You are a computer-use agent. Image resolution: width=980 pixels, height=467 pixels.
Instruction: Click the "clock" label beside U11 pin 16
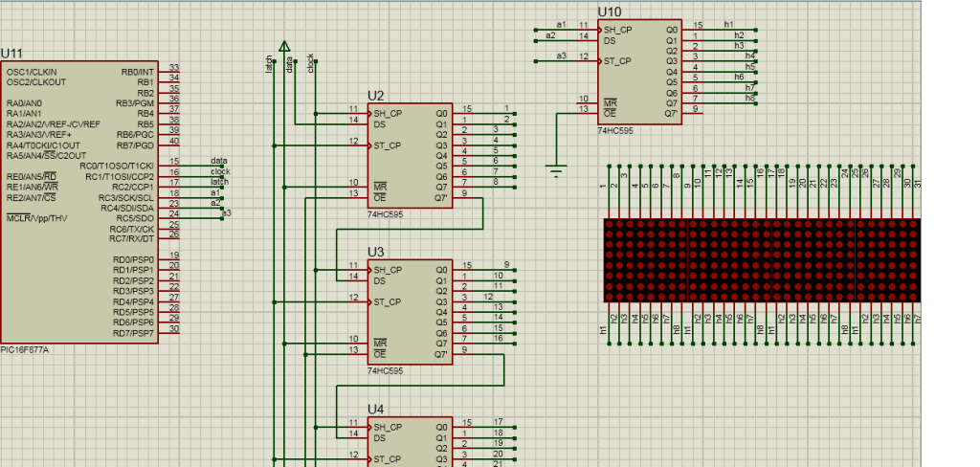pos(220,171)
